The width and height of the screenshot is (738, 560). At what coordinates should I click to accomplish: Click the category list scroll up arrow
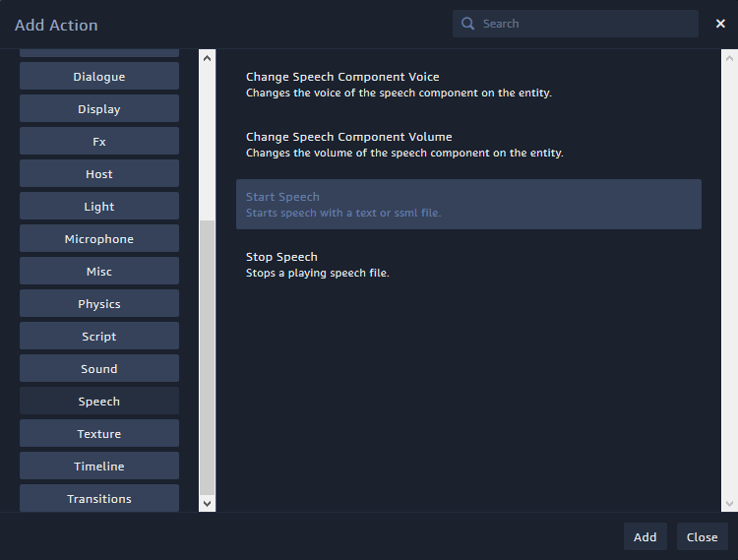click(x=207, y=58)
